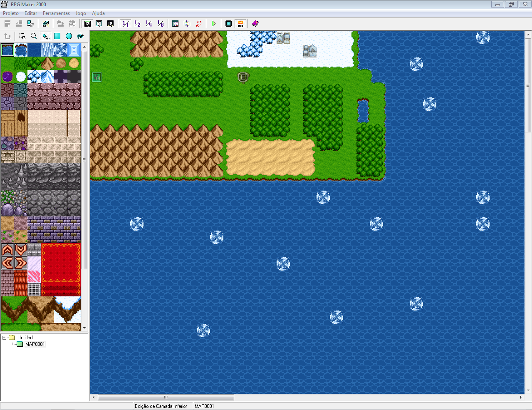Toggle show title screen icon
The image size is (532, 410).
coord(240,24)
